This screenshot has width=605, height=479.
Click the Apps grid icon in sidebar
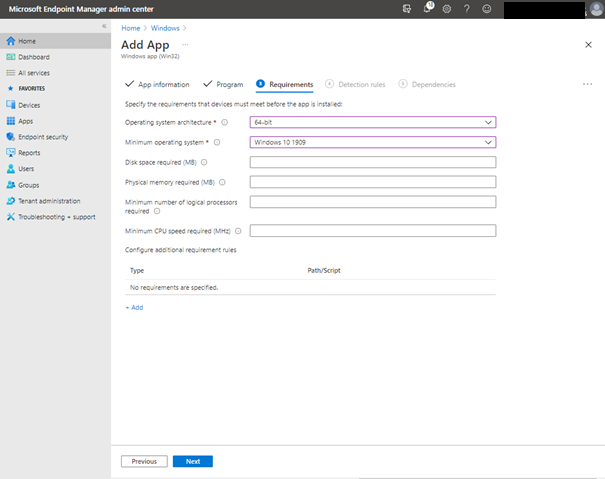click(11, 121)
